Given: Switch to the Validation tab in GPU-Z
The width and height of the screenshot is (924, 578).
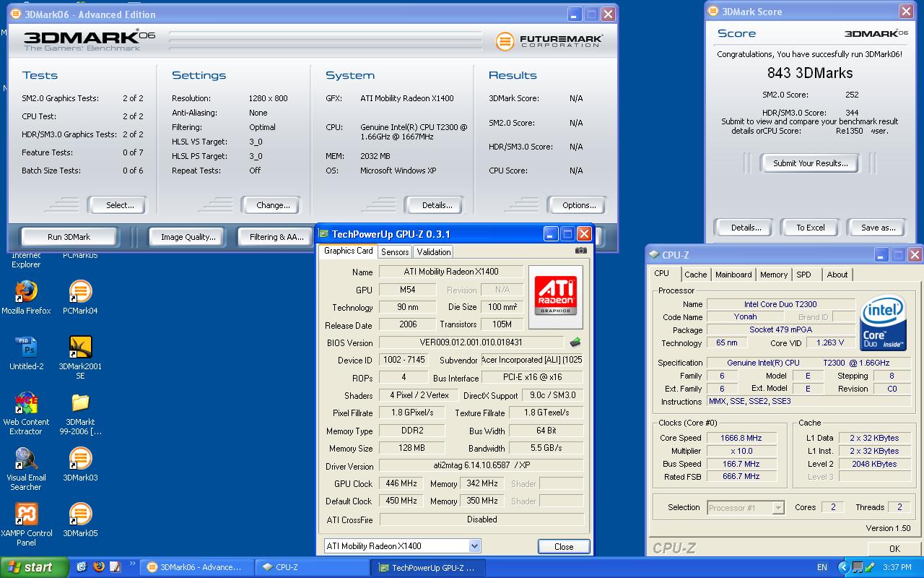Looking at the screenshot, I should pos(434,251).
